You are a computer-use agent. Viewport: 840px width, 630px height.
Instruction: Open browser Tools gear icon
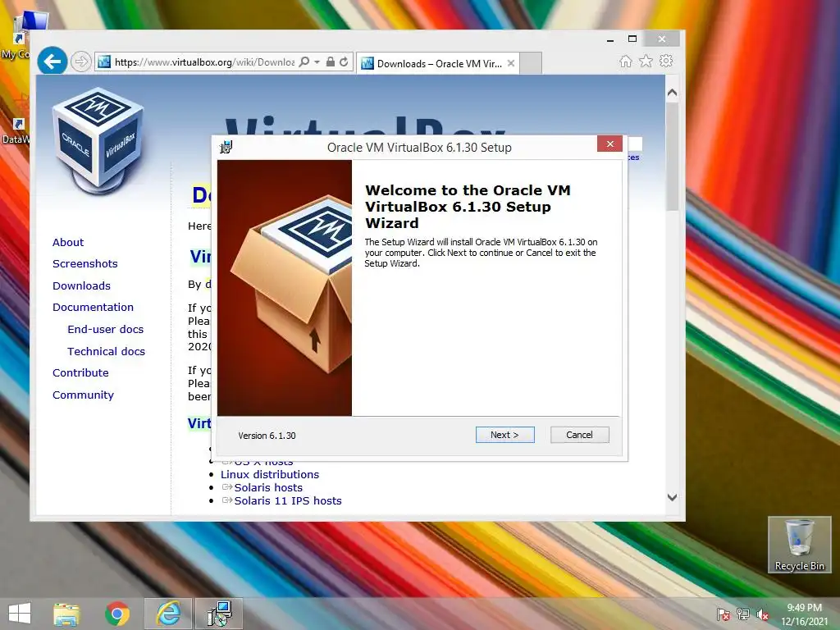666,61
